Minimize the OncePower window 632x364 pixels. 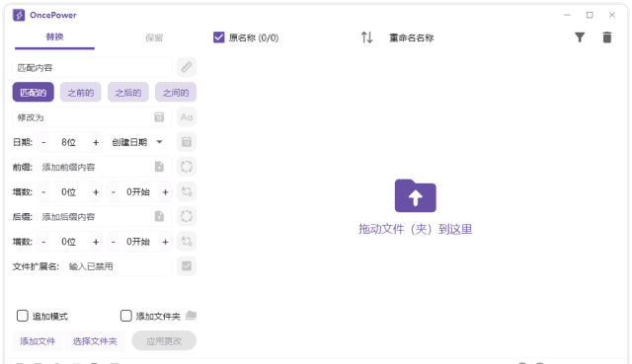click(x=567, y=15)
